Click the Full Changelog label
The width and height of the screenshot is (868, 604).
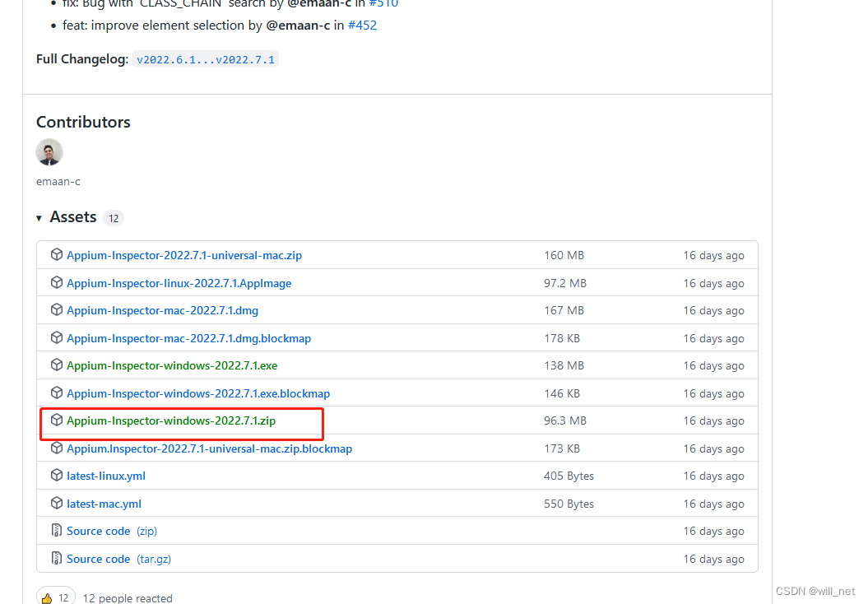coord(82,59)
